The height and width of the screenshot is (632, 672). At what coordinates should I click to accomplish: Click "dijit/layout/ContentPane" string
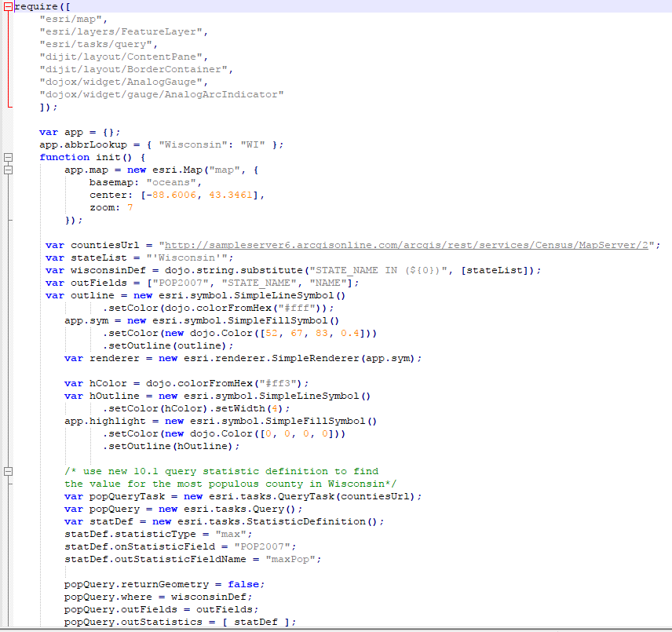click(121, 57)
